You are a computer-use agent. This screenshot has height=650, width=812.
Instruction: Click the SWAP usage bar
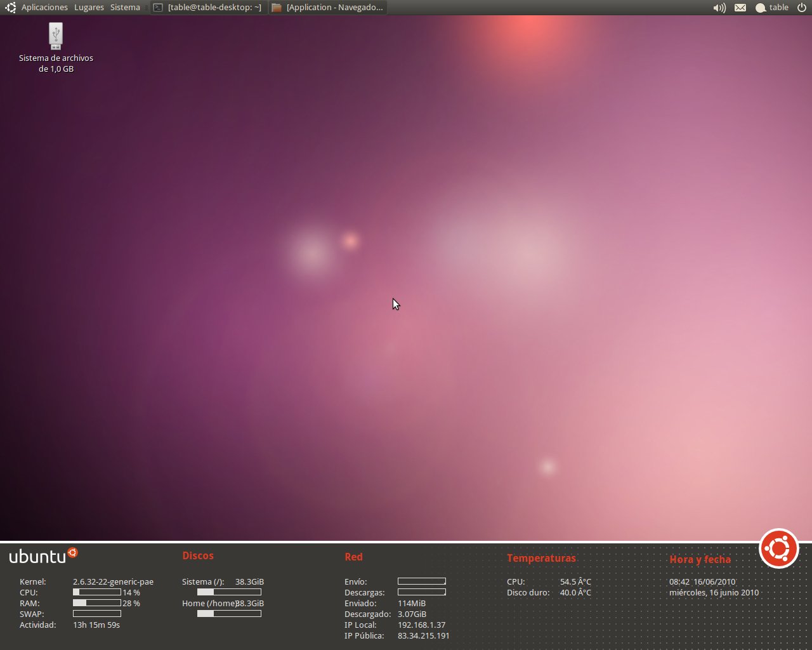(97, 614)
